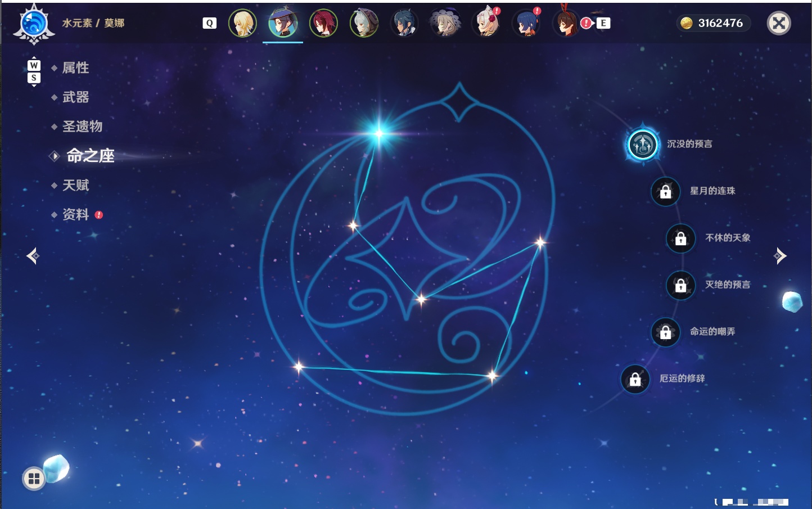Select the hooded grey-green character avatar
The height and width of the screenshot is (509, 812).
pyautogui.click(x=364, y=23)
